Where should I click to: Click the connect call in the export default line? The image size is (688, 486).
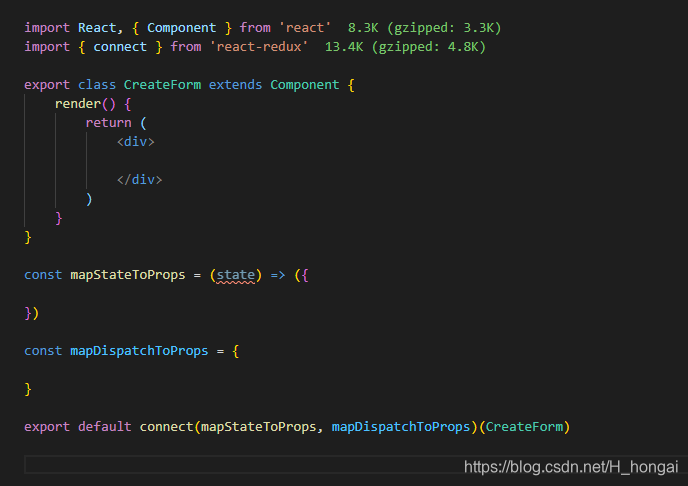click(166, 426)
